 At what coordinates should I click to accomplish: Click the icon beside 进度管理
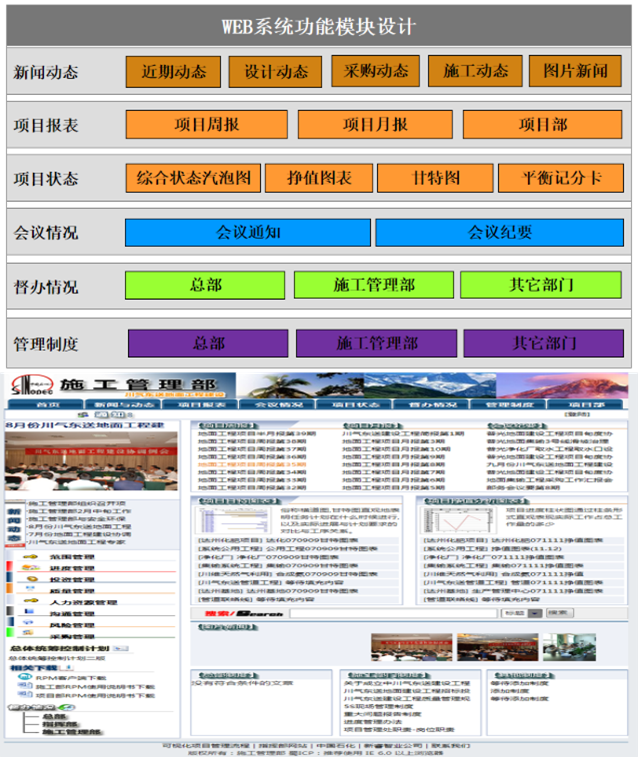click(30, 568)
